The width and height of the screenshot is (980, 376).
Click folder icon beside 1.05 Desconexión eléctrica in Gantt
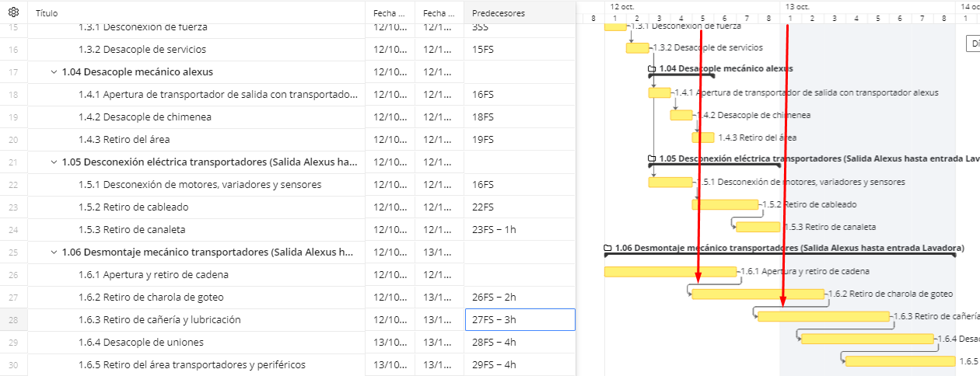pyautogui.click(x=653, y=158)
